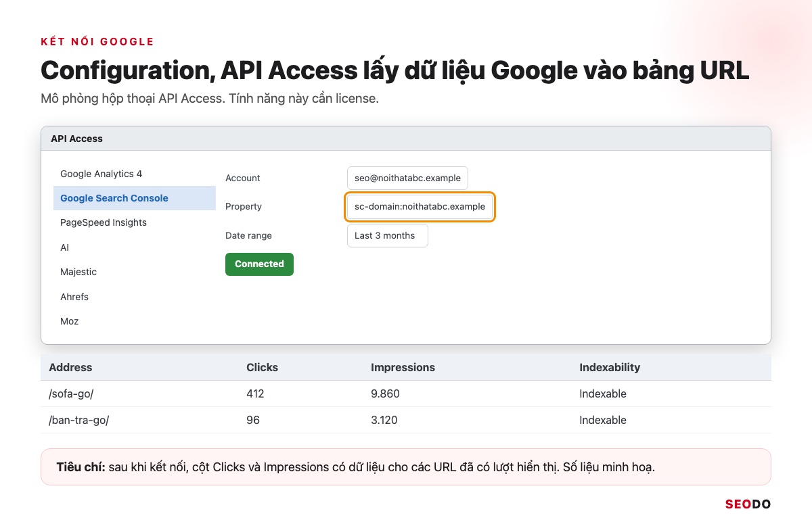Click the 412 clicks value
Screen dimensions: 812x526
point(255,394)
